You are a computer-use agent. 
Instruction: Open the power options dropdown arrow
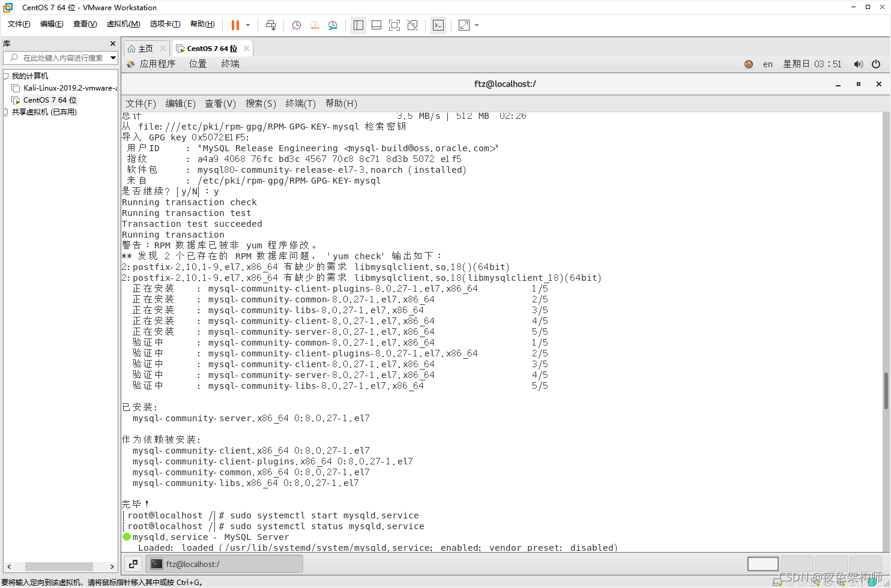248,25
